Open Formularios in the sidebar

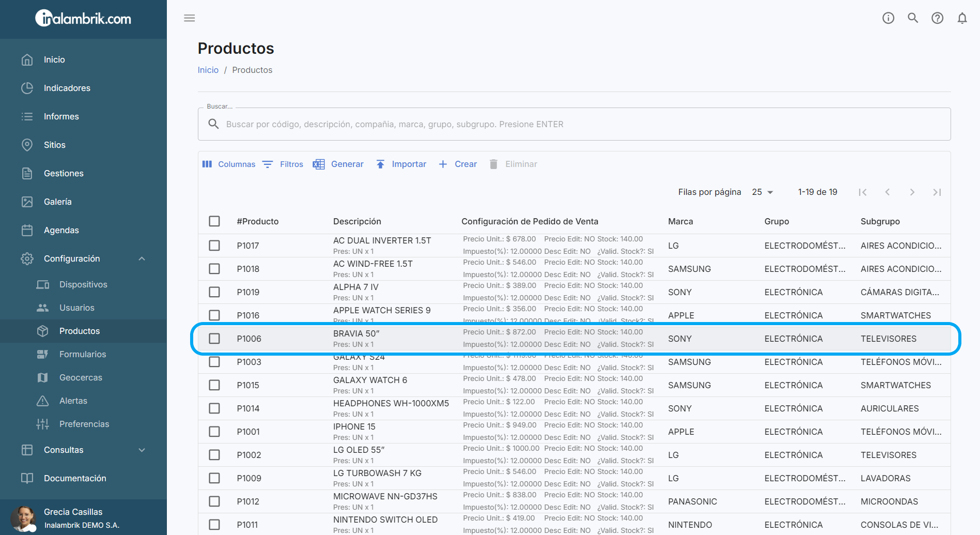pyautogui.click(x=83, y=354)
